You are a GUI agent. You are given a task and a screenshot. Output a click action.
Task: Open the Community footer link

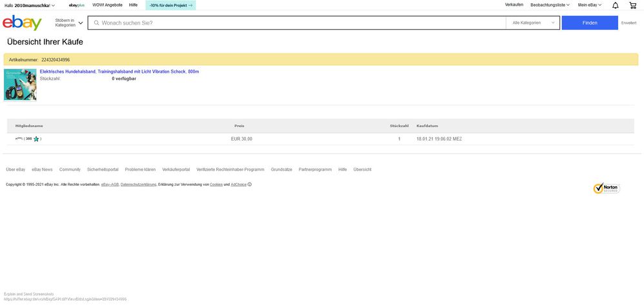click(70, 170)
